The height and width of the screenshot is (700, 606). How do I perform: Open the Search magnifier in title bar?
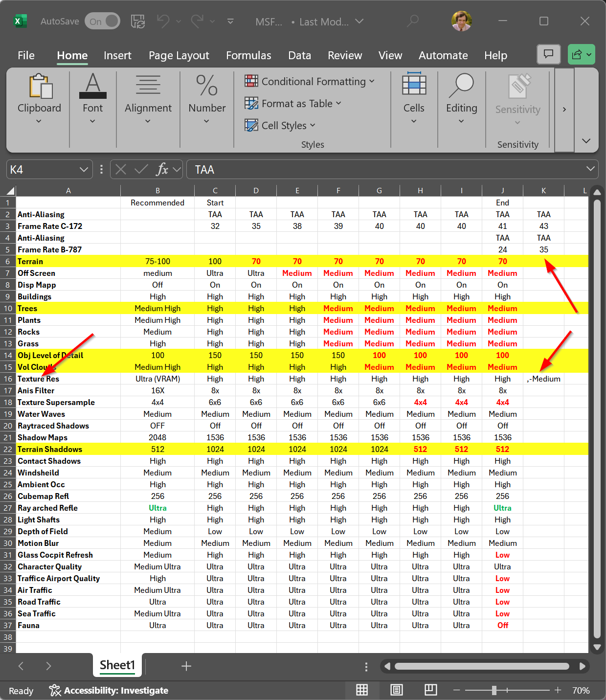[x=413, y=22]
